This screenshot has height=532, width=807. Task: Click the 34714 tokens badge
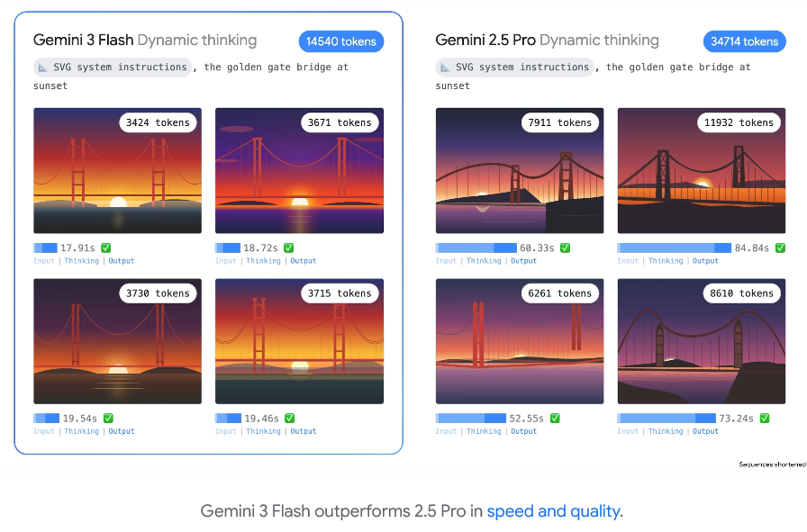click(744, 41)
